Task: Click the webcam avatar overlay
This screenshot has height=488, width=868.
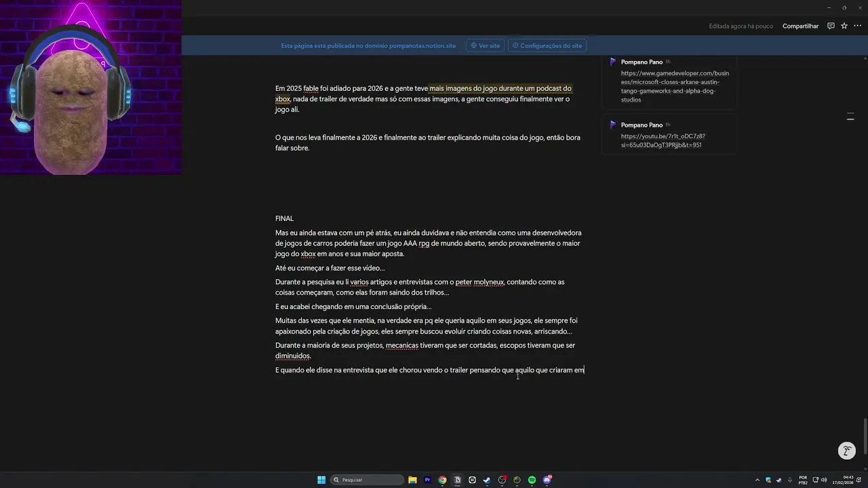Action: tap(91, 87)
